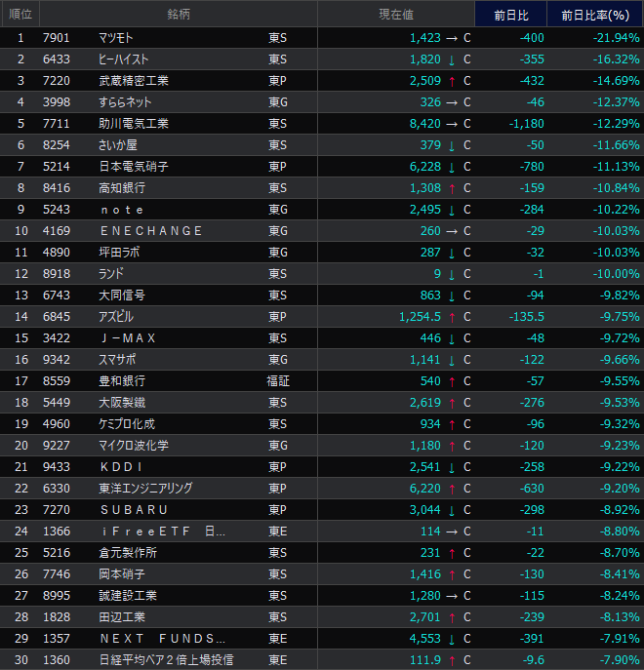Click the right arrow in ENECHANGE row

tap(452, 231)
